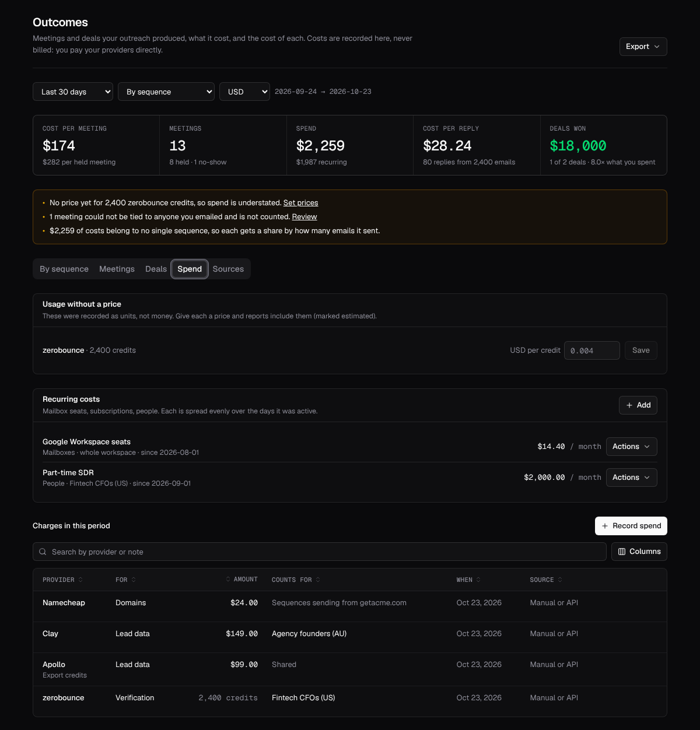
Task: Click the Namecheap provider cell
Action: click(x=64, y=603)
